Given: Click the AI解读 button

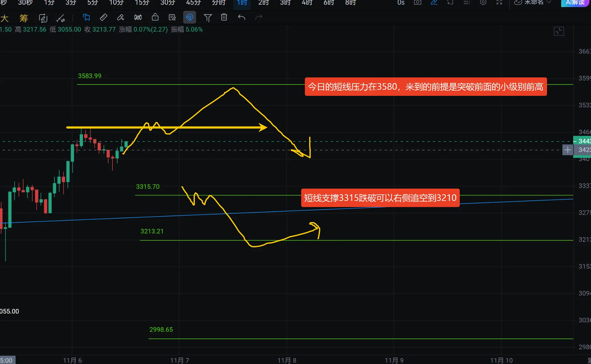Looking at the screenshot, I should [575, 3].
